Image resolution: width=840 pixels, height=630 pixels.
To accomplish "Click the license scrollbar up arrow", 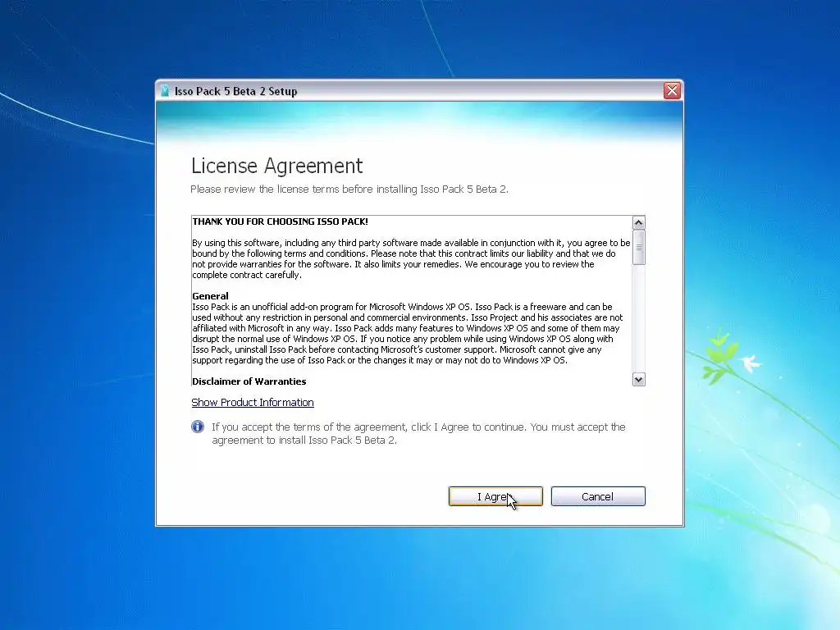I will [638, 222].
